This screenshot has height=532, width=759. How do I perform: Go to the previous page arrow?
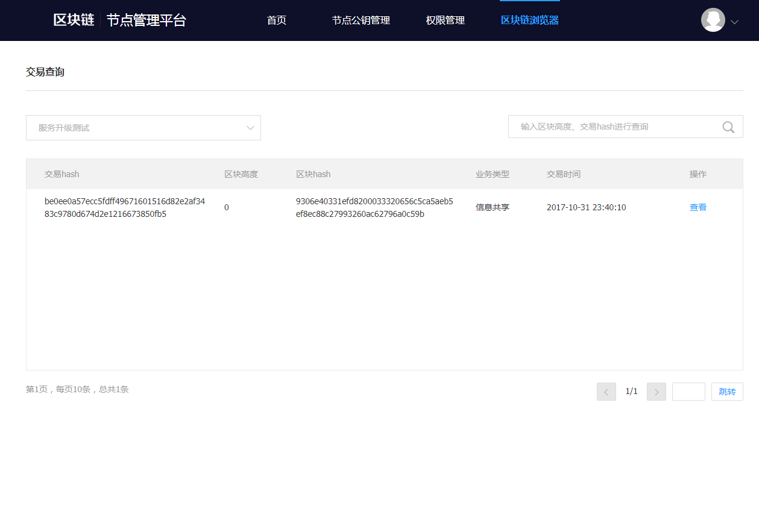coord(606,392)
